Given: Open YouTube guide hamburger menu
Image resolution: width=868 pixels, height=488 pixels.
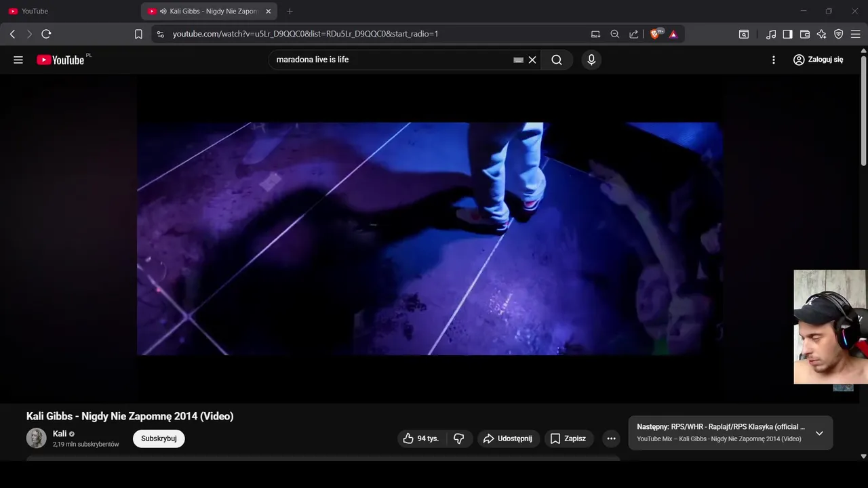Looking at the screenshot, I should click(x=18, y=60).
